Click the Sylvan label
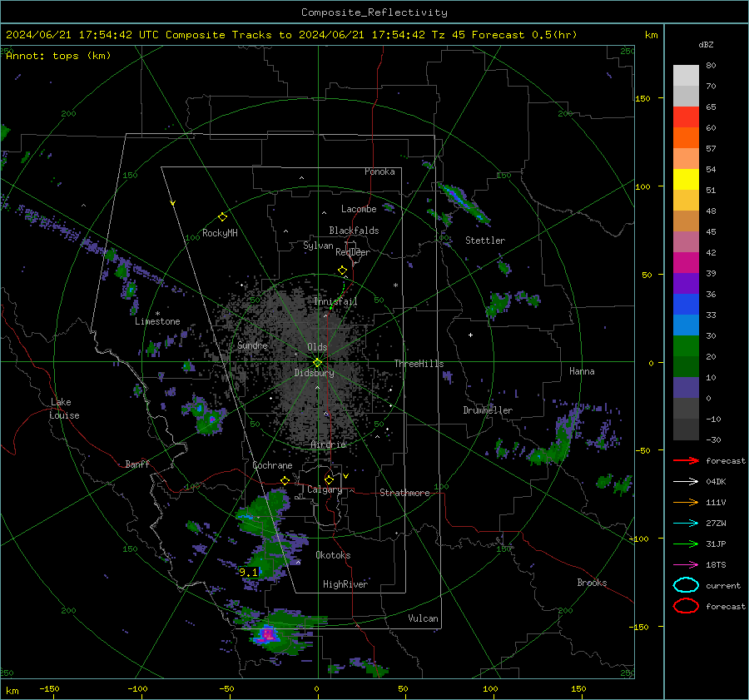 pyautogui.click(x=318, y=246)
